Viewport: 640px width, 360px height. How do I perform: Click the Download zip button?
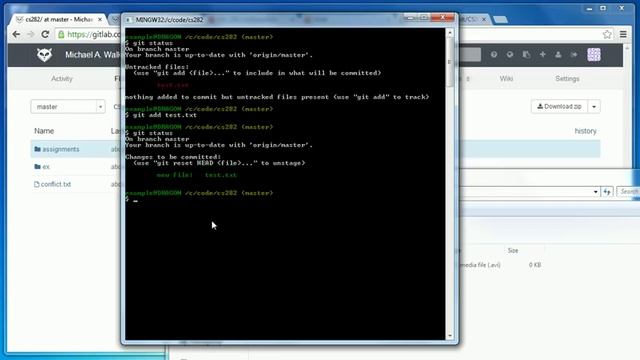pyautogui.click(x=559, y=107)
